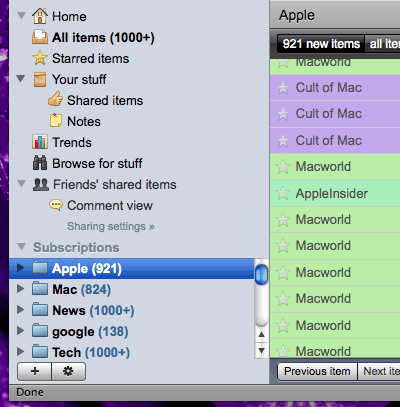
Task: Open the Notes label
Action: coord(84,121)
